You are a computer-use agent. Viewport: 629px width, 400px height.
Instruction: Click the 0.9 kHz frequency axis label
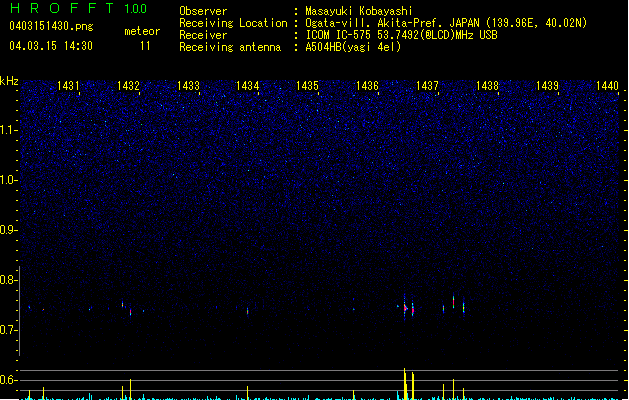(8, 230)
